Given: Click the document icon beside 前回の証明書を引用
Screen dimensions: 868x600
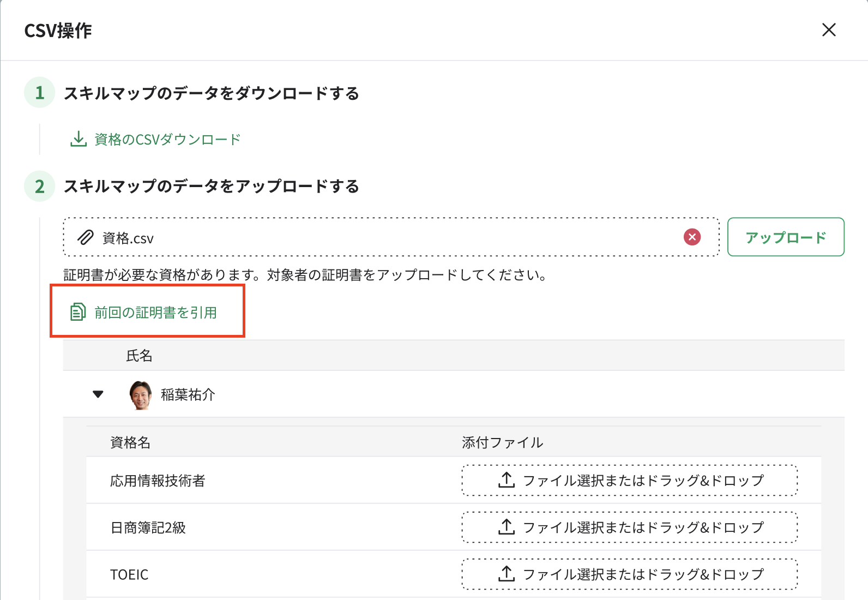Looking at the screenshot, I should [78, 312].
